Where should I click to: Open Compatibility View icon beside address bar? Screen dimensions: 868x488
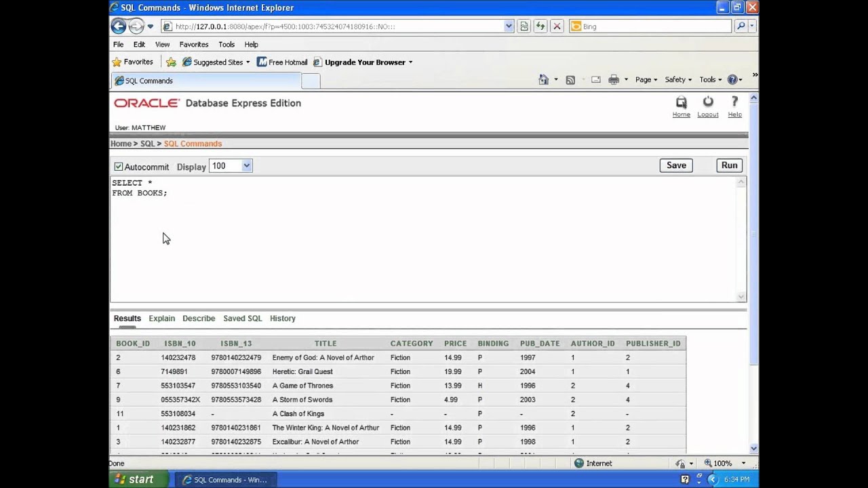tap(524, 26)
